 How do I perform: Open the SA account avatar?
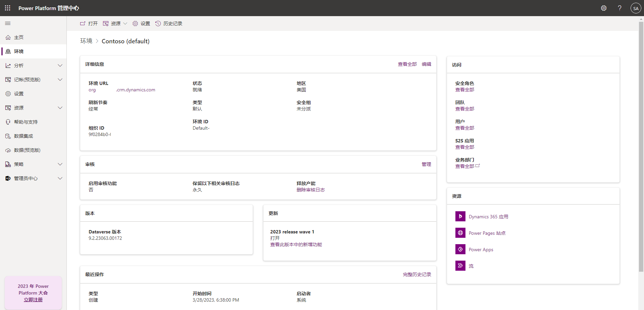(x=636, y=8)
